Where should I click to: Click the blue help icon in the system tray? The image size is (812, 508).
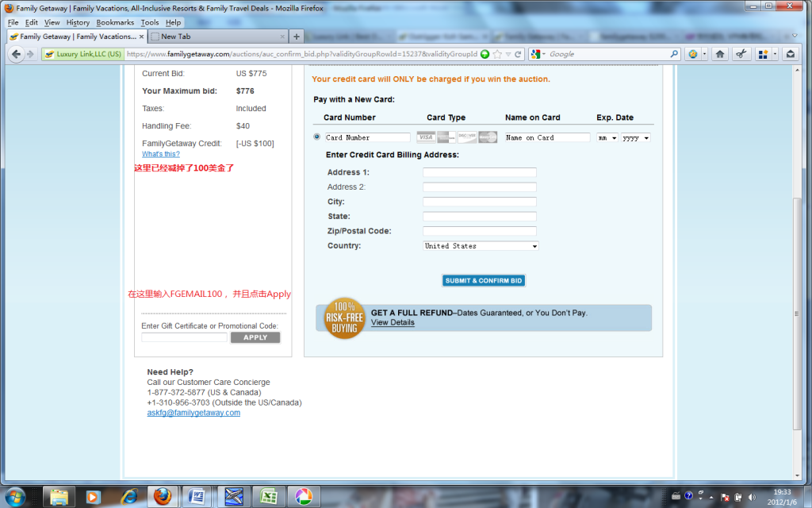pos(688,495)
